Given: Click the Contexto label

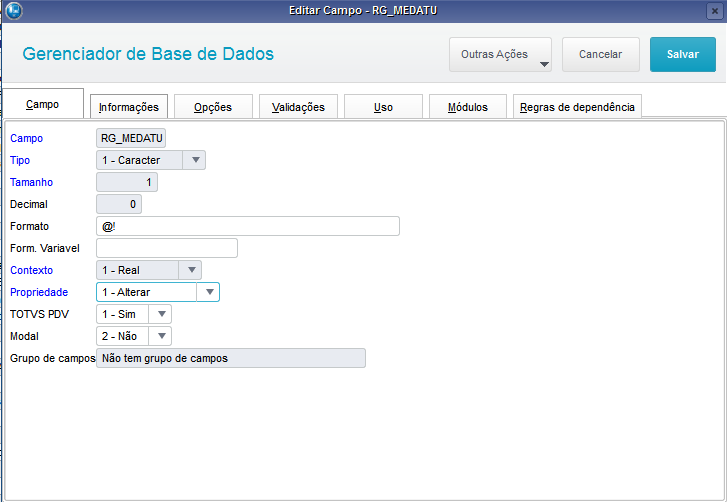Looking at the screenshot, I should 32,270.
